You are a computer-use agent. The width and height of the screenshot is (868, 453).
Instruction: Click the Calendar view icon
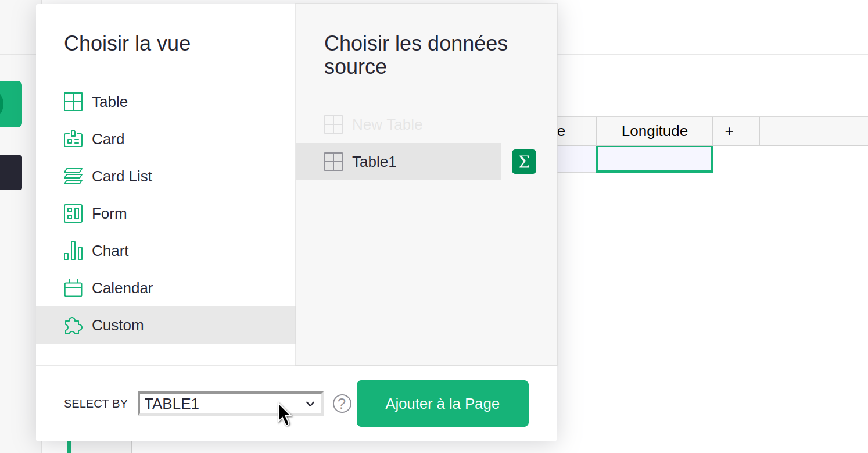(73, 288)
